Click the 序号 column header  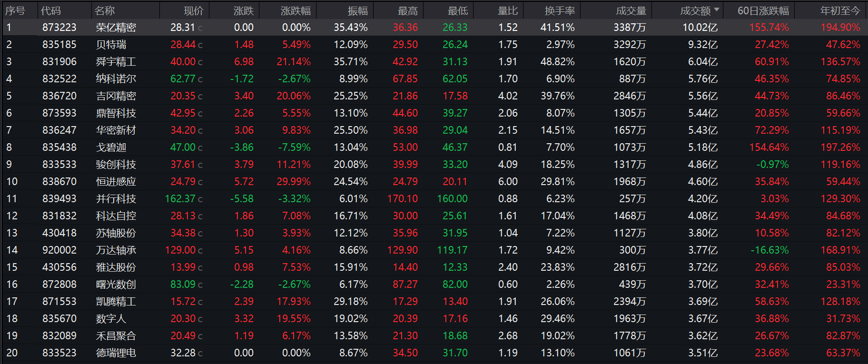(x=15, y=10)
